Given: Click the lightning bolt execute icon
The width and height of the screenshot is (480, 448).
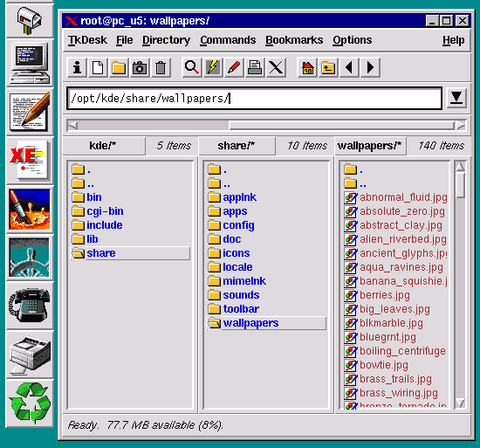Looking at the screenshot, I should click(213, 67).
